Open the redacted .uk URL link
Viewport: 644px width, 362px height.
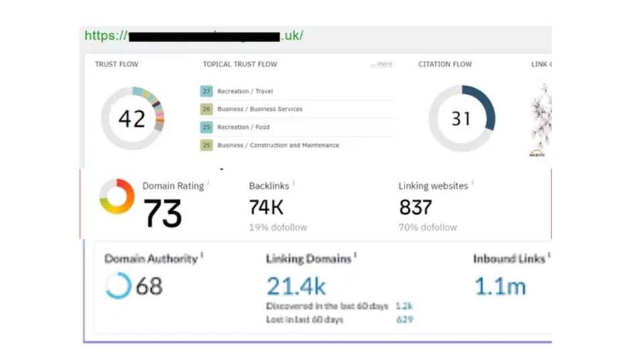[x=194, y=36]
